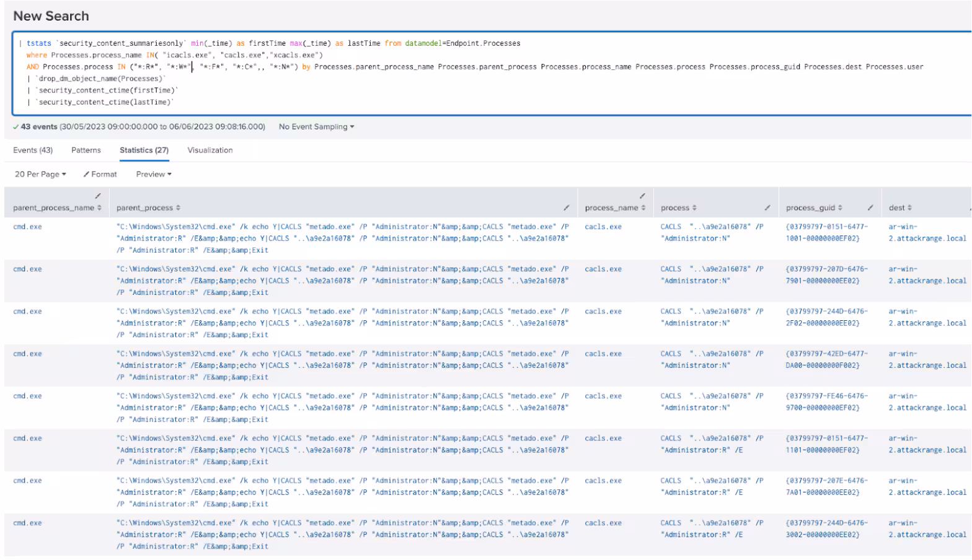Open the Visualization tab
Screen dimensions: 972x560
click(210, 151)
